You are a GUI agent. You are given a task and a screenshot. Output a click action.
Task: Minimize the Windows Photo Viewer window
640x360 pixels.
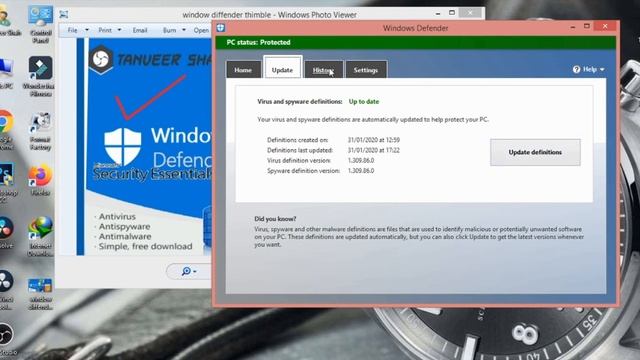pyautogui.click(x=438, y=13)
